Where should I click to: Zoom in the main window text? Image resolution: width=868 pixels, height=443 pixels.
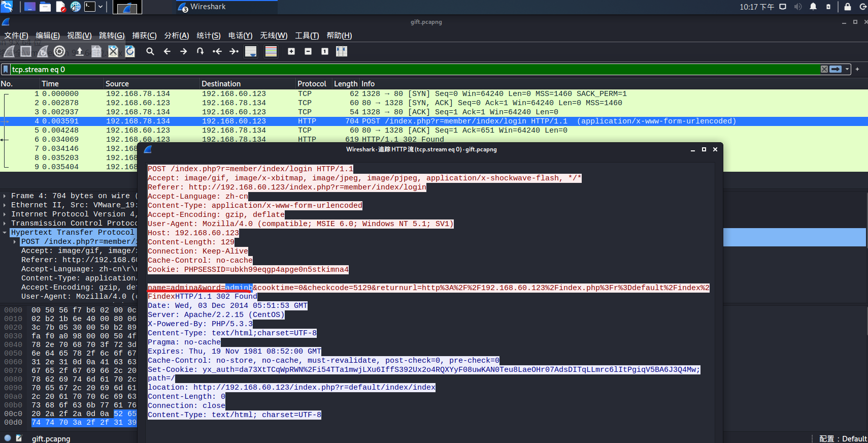pyautogui.click(x=291, y=51)
